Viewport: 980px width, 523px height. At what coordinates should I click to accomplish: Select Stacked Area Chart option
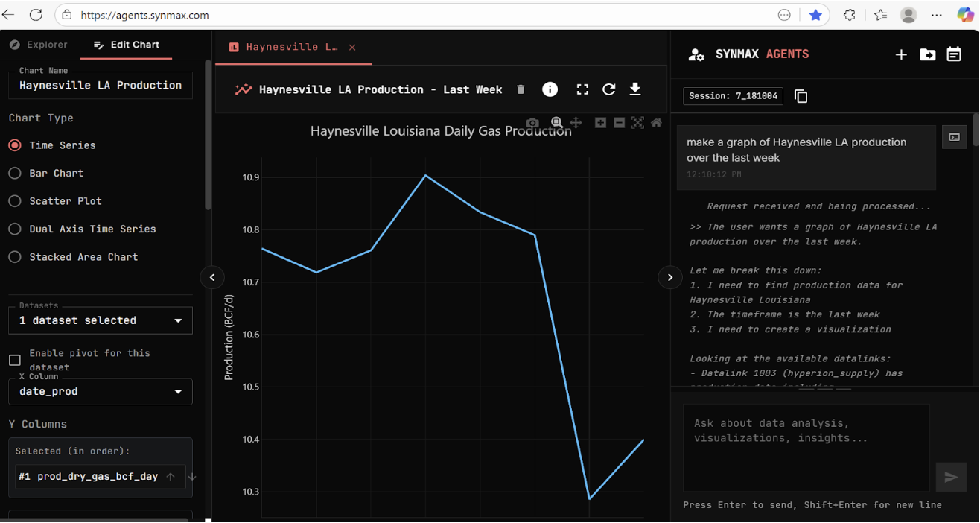[x=15, y=257]
